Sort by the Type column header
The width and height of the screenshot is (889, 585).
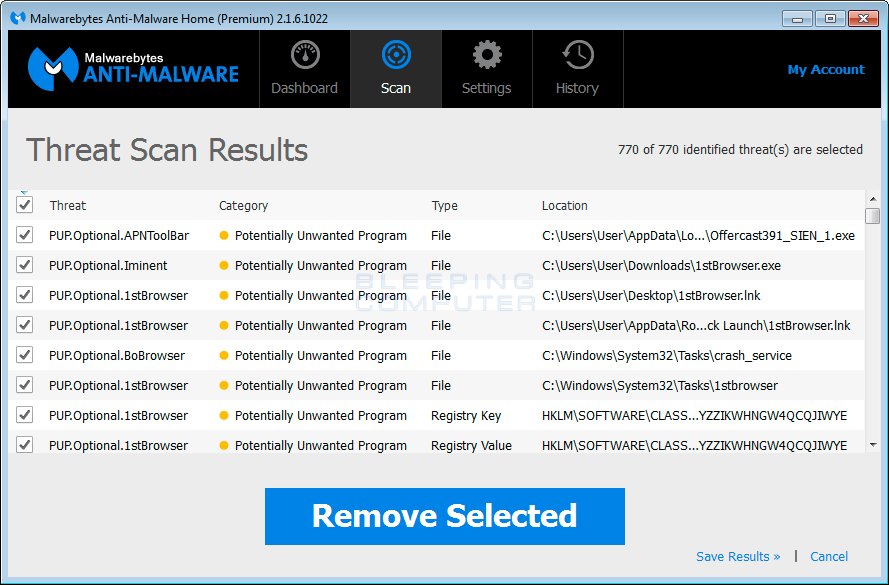click(444, 206)
